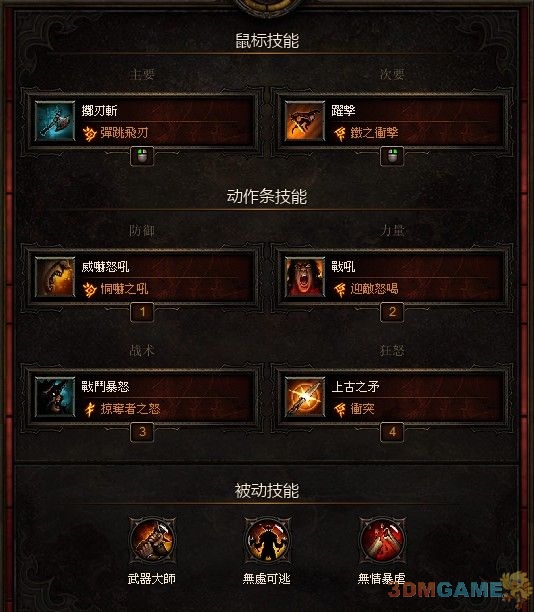
Task: Click the right mouse button indicator
Action: [392, 156]
